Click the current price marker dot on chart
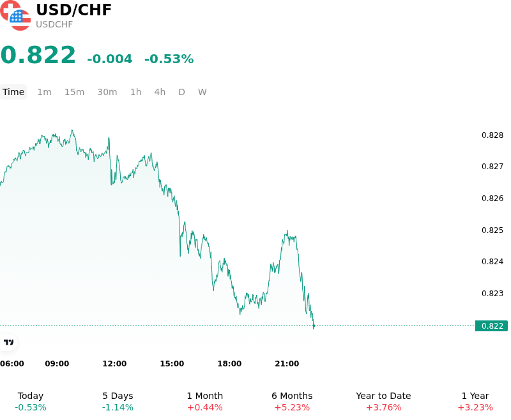 point(314,326)
